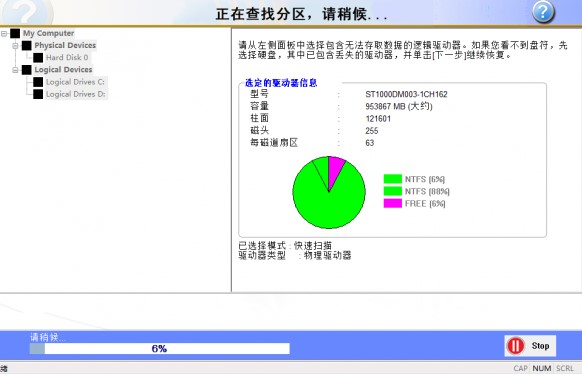582x374 pixels.
Task: Choose Logical Drives D: entry
Action: (x=76, y=94)
